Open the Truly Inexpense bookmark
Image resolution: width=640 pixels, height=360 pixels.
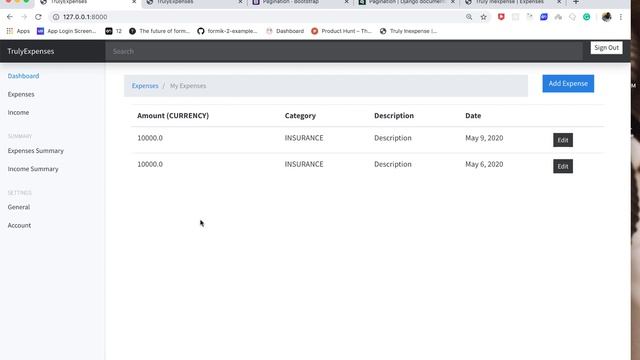click(409, 31)
